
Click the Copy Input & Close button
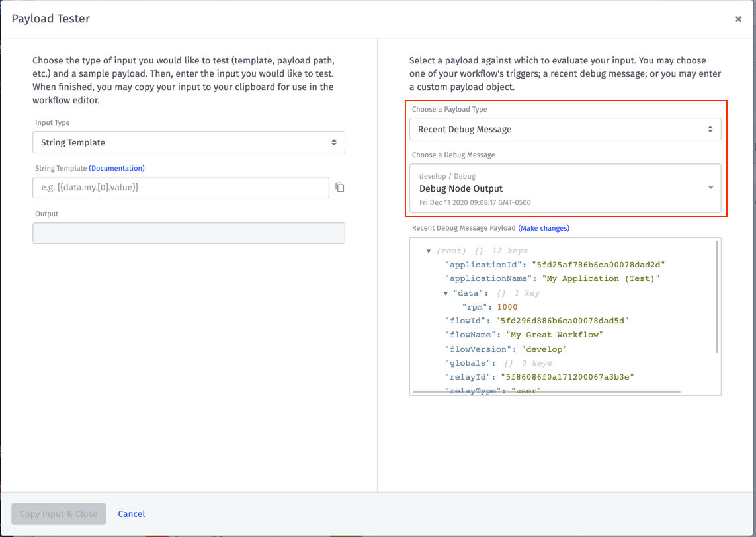click(58, 514)
